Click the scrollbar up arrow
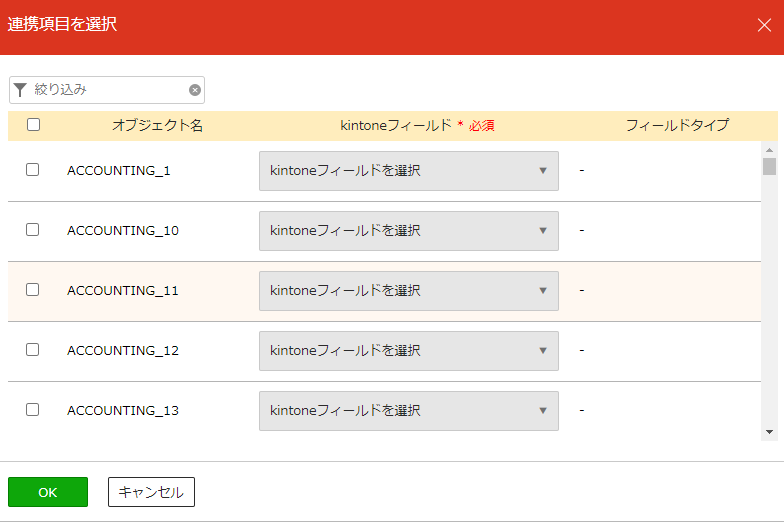This screenshot has width=784, height=522. tap(770, 150)
